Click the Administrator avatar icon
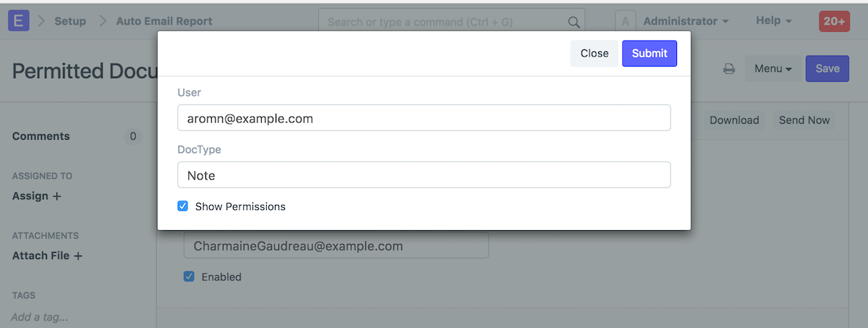The width and height of the screenshot is (868, 328). 625,21
